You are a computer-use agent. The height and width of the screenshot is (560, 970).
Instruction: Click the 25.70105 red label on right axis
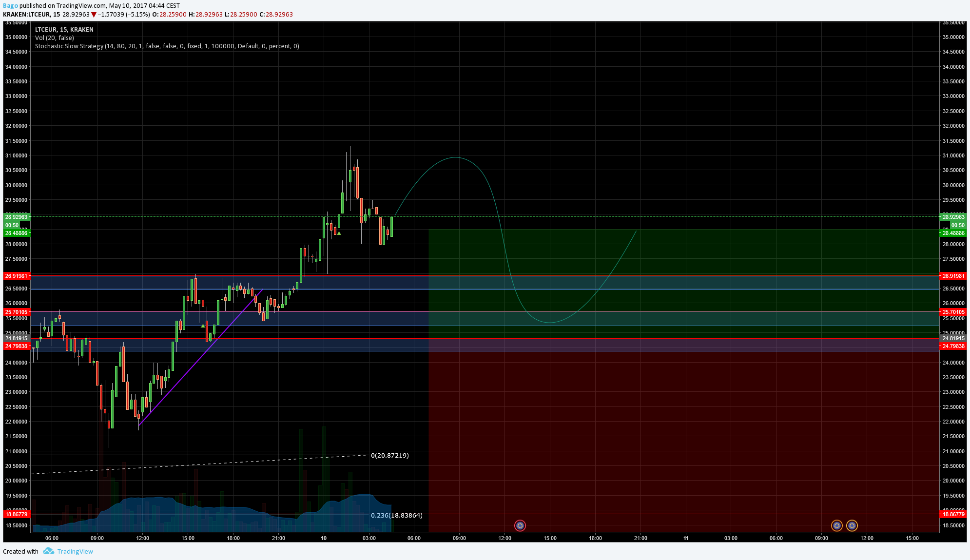pyautogui.click(x=953, y=312)
